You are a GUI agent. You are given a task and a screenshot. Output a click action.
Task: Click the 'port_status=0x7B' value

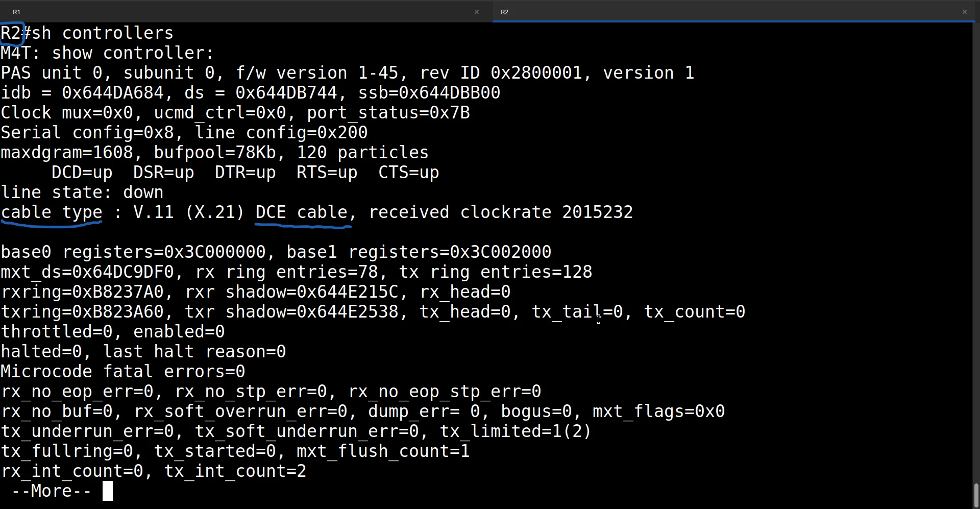tap(388, 113)
